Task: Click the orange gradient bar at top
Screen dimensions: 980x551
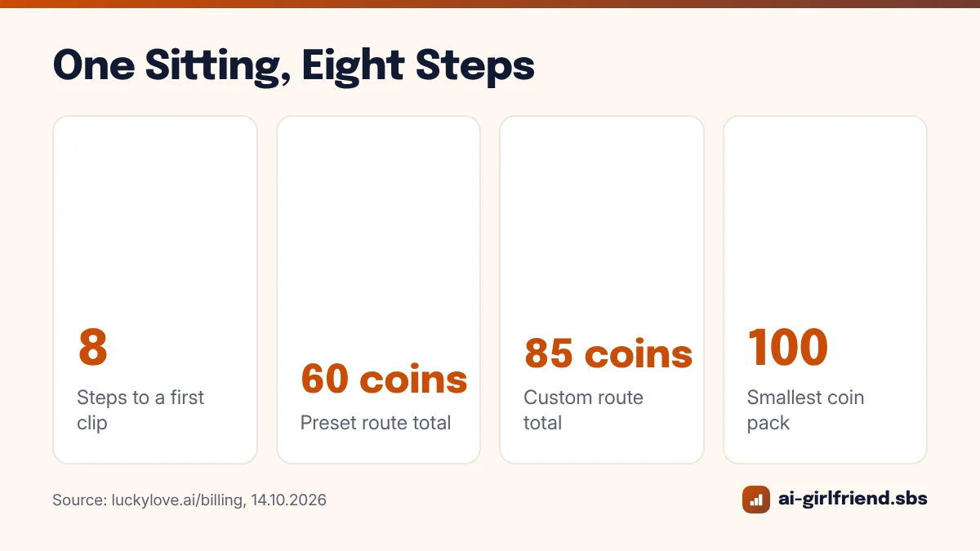Action: click(x=490, y=3)
